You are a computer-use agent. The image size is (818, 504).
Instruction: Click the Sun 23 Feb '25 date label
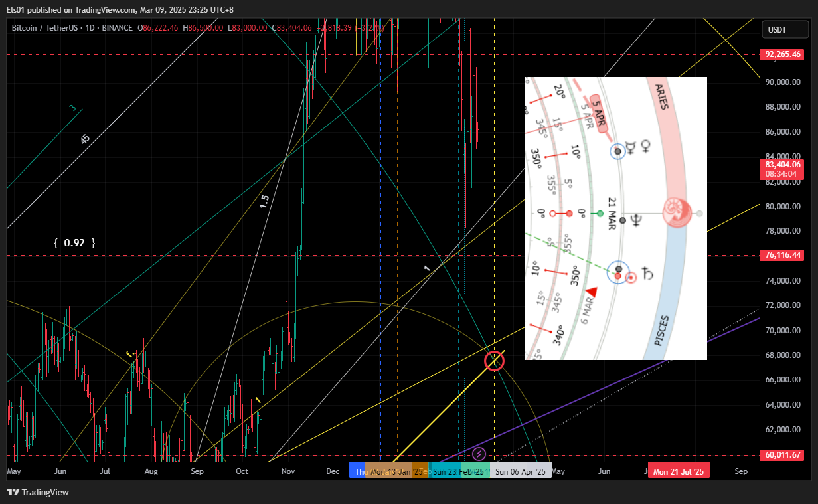coord(459,471)
